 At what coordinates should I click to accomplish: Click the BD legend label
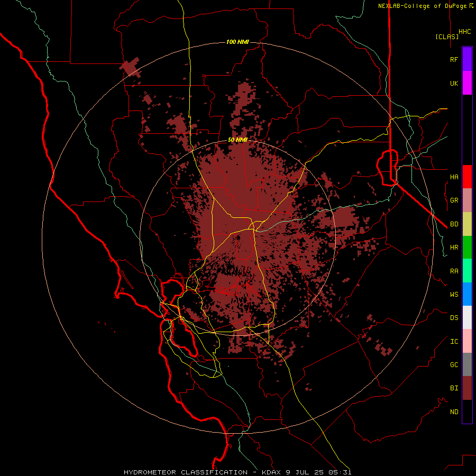454,224
